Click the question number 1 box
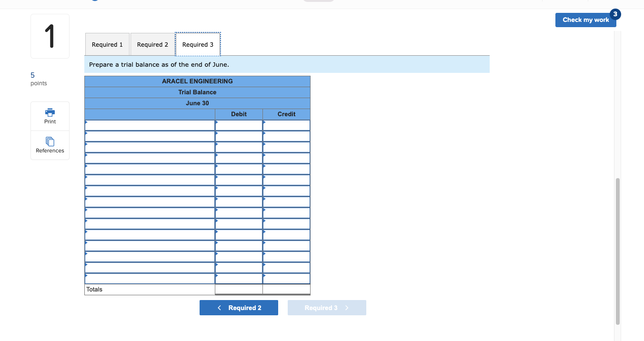 coord(50,36)
